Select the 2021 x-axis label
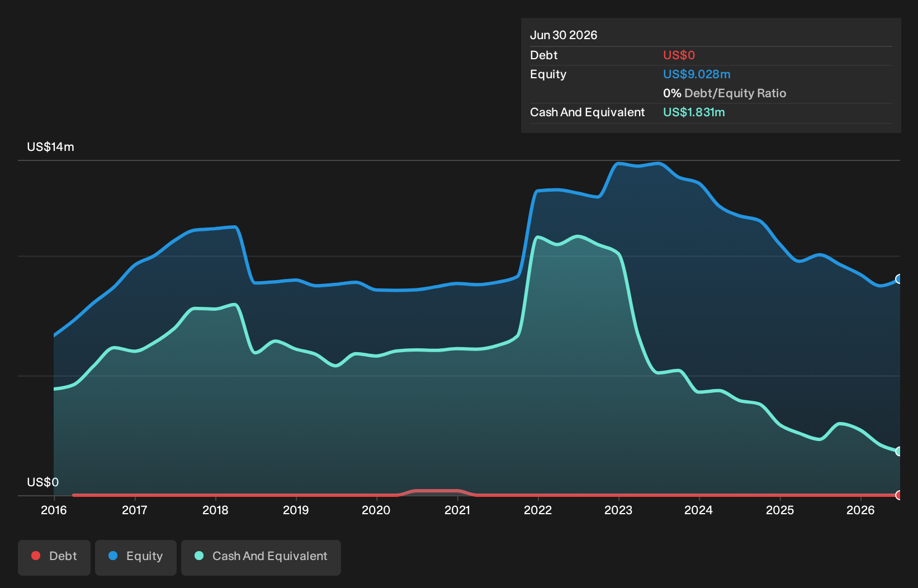 click(x=457, y=510)
